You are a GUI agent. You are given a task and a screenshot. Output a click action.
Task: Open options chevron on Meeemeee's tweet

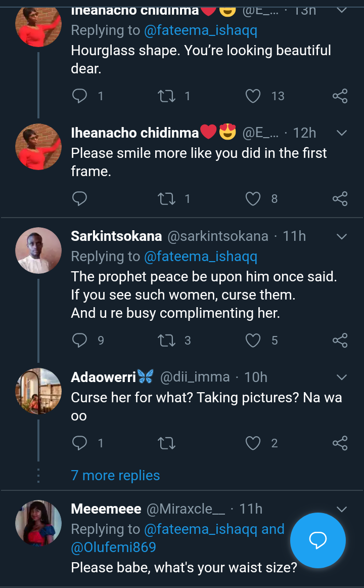[342, 509]
